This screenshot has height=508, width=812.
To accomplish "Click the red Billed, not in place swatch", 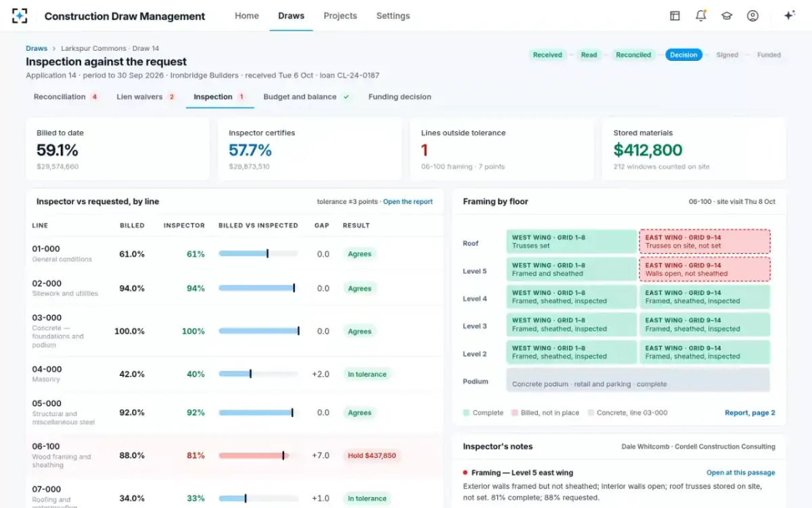I will [515, 412].
